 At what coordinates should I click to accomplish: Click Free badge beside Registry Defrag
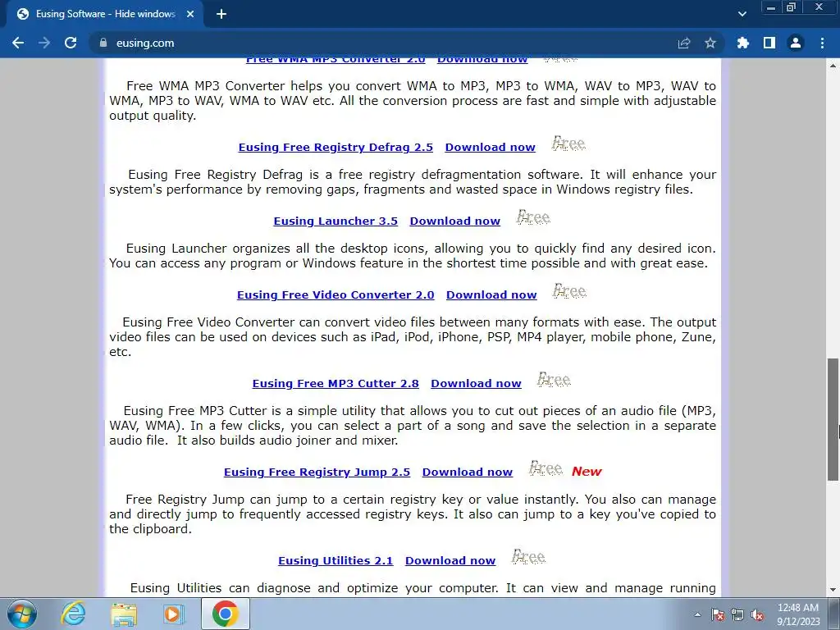[x=568, y=144]
